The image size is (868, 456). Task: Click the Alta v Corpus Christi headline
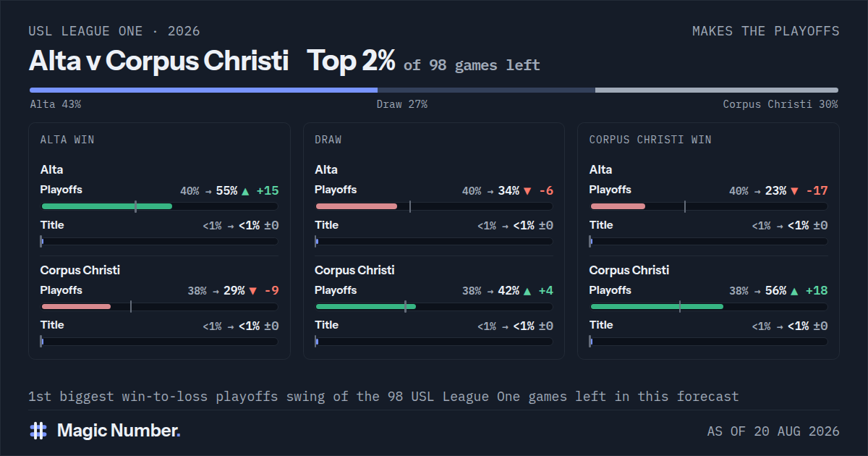(x=159, y=61)
